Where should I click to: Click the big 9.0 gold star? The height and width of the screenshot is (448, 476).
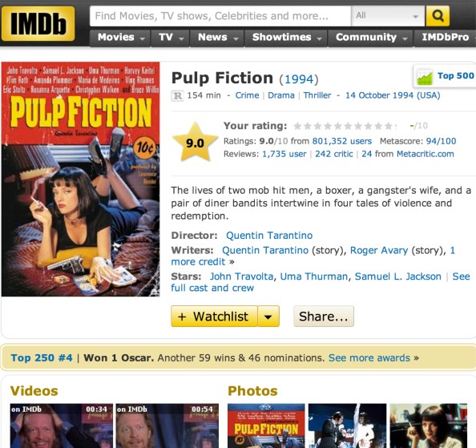196,142
